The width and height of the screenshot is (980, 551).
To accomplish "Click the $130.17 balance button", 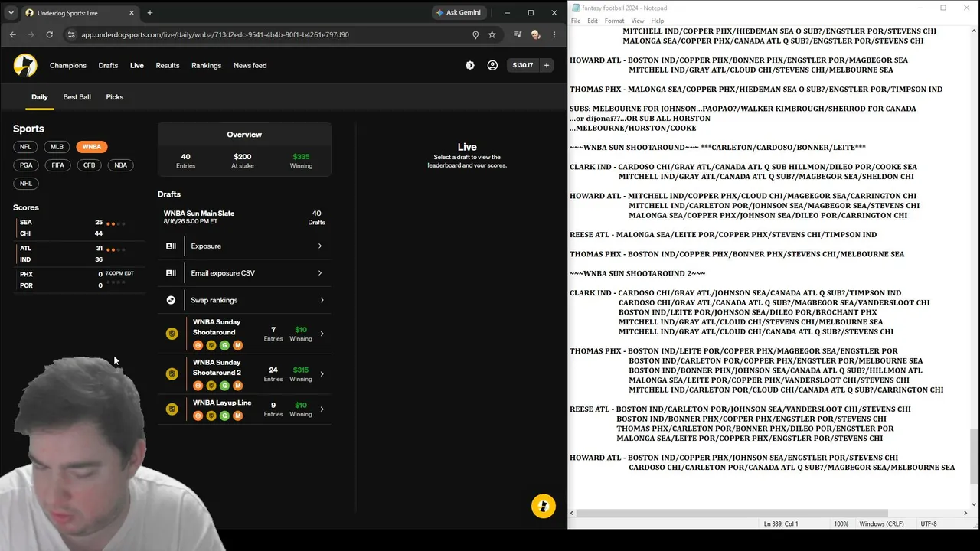I will point(523,66).
